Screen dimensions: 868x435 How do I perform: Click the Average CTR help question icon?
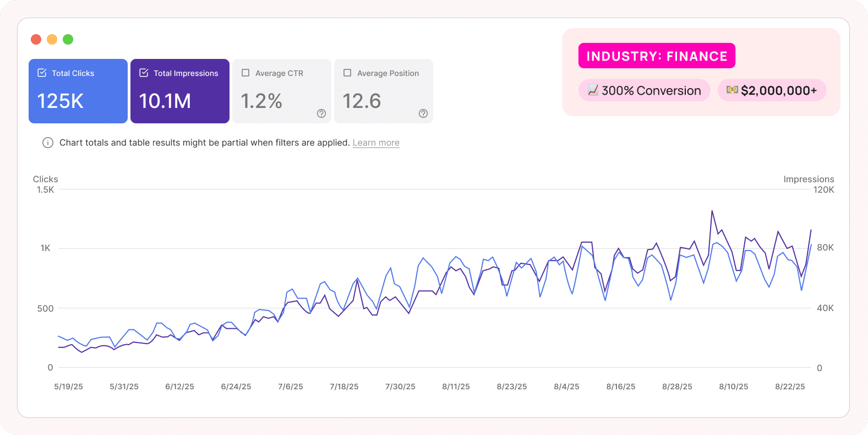(x=321, y=113)
